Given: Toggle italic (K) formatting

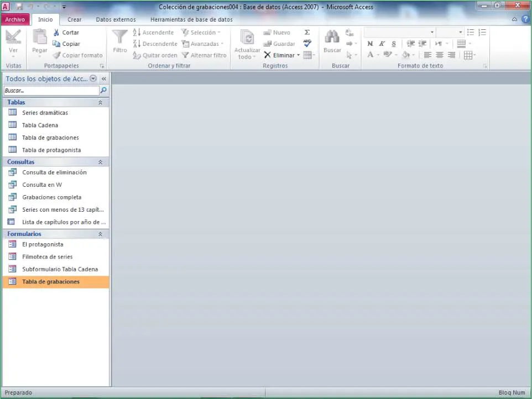Looking at the screenshot, I should (x=382, y=44).
